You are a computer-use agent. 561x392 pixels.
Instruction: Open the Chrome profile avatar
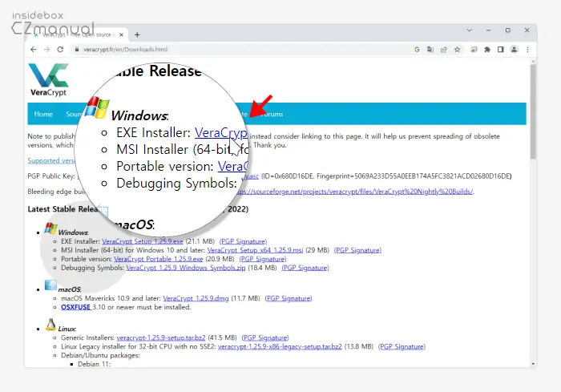pyautogui.click(x=514, y=50)
